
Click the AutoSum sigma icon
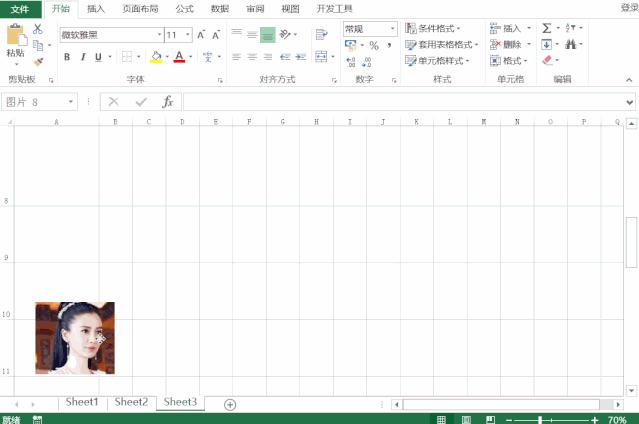(x=546, y=28)
